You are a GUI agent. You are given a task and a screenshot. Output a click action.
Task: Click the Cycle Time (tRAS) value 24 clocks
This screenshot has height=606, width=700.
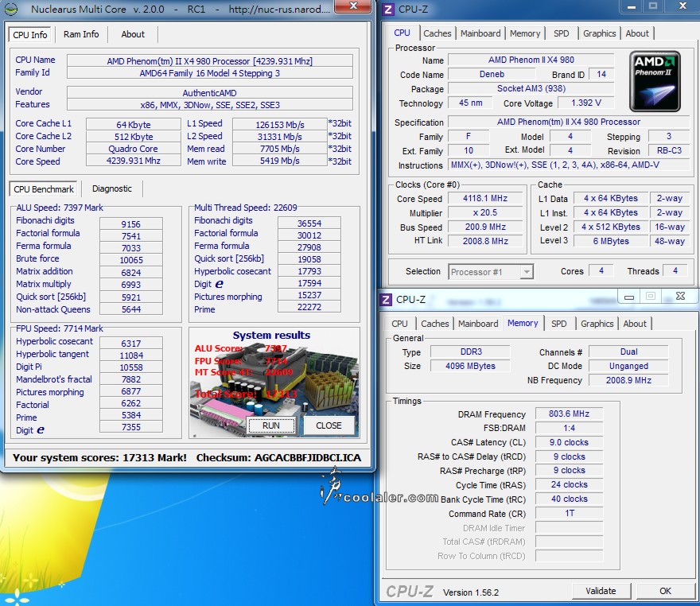coord(569,484)
